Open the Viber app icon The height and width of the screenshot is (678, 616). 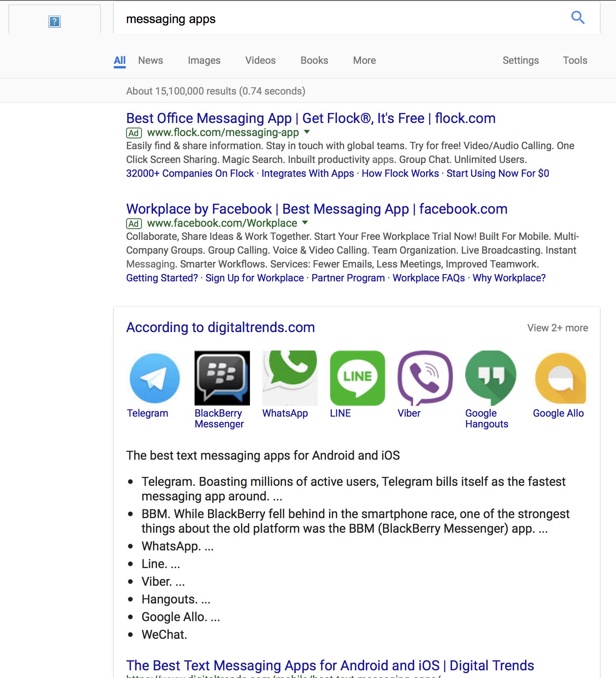425,378
